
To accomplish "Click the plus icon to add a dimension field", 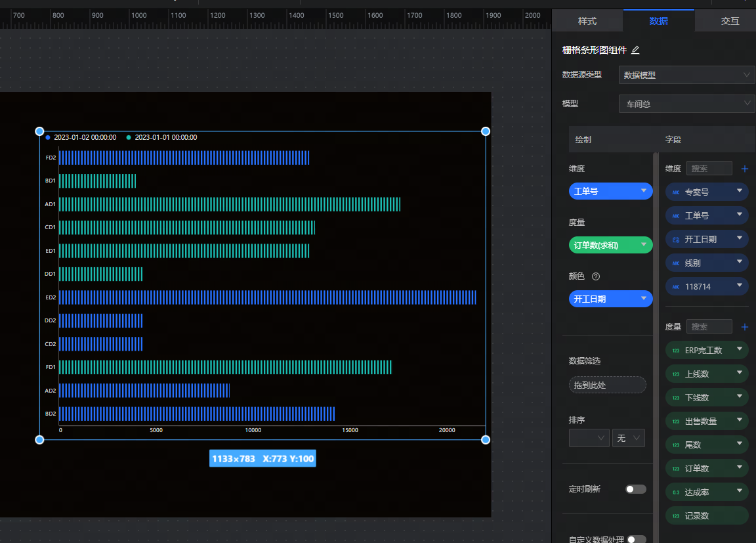I will tap(745, 169).
